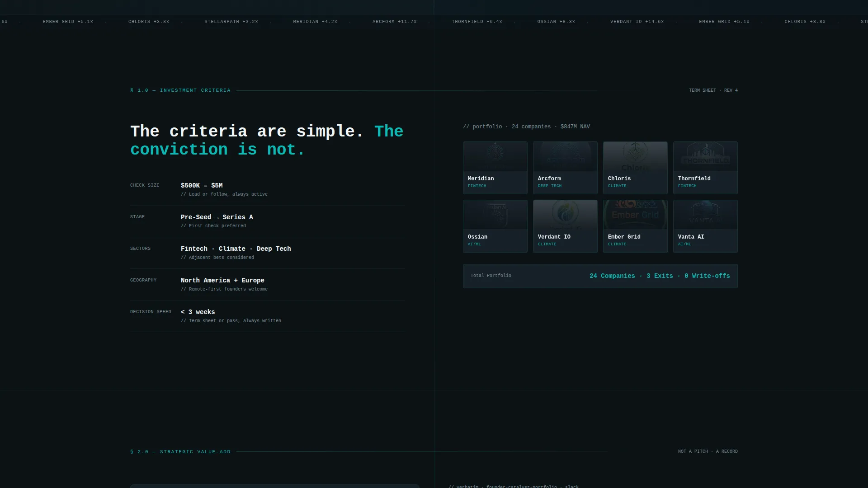Click the AI/ML tag under Ossian
This screenshot has height=488, width=868.
[x=474, y=244]
